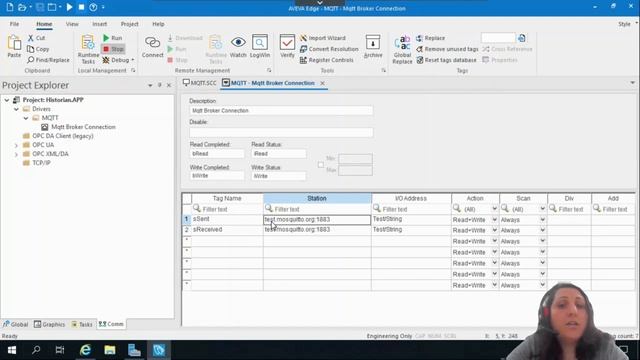
Task: Click the Cut scissors icon
Action: pos(31,38)
